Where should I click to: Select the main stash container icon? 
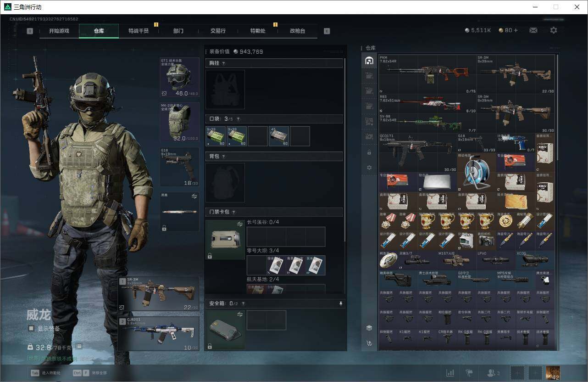pos(369,61)
